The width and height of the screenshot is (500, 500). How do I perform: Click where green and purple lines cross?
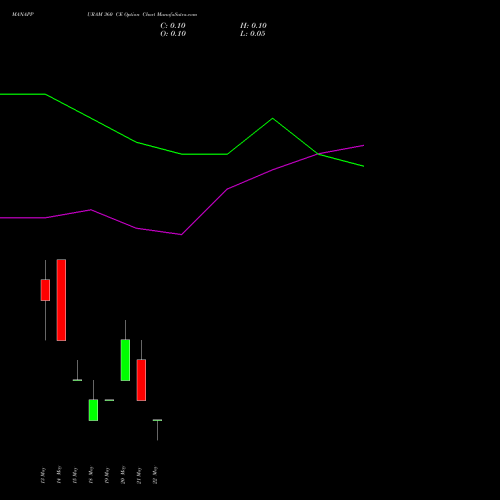318,154
